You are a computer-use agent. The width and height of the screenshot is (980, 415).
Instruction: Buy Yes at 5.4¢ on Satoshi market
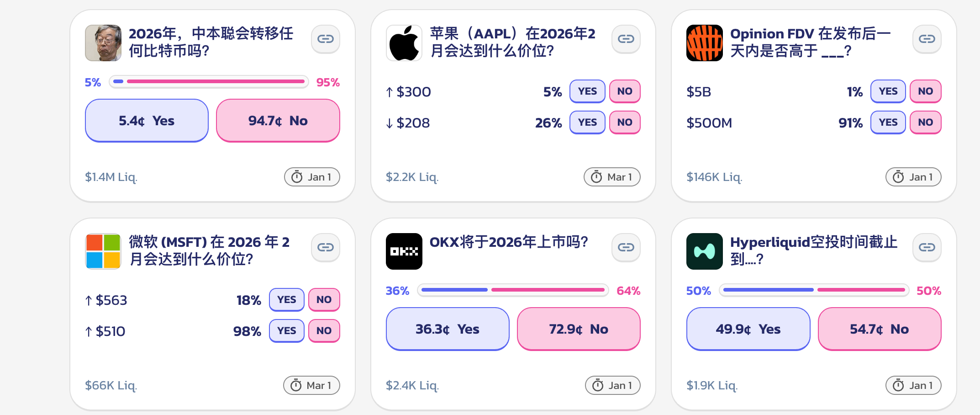[147, 121]
